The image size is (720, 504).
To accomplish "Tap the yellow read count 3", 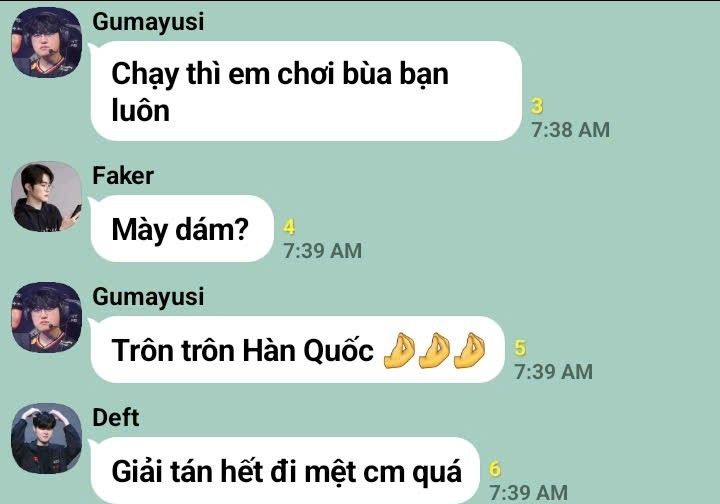I will tap(537, 106).
